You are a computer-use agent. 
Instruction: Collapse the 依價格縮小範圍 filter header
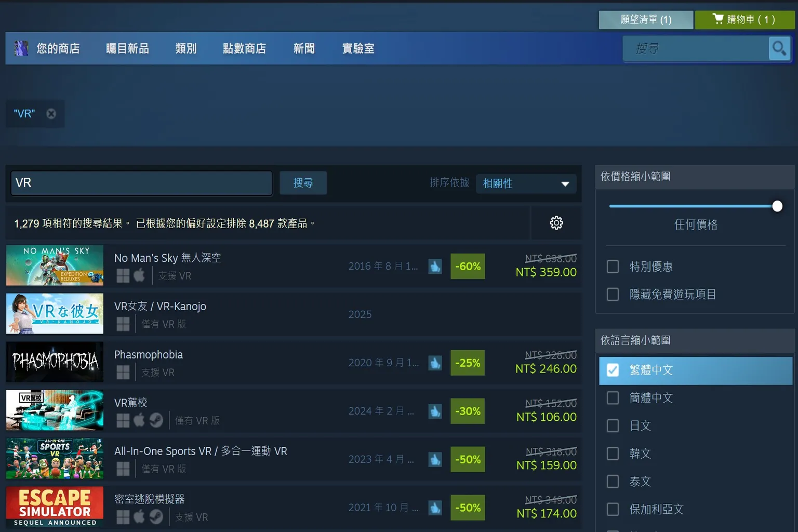tap(695, 177)
